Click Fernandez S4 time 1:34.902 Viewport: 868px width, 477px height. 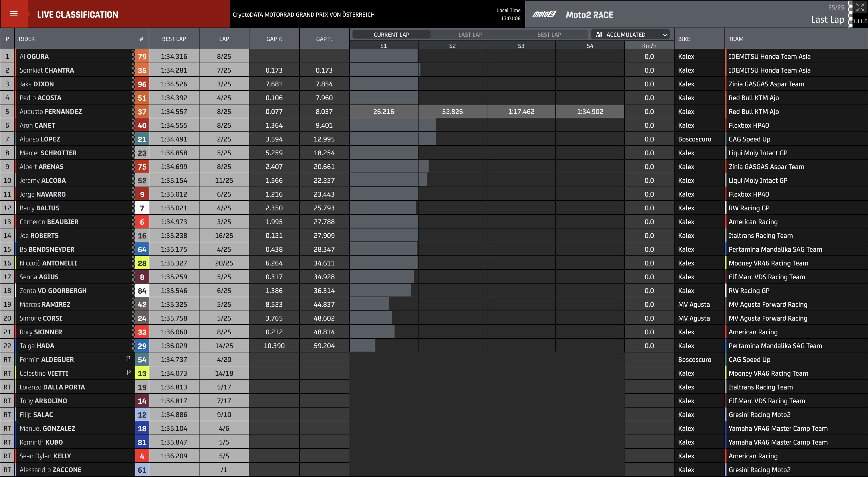point(590,112)
